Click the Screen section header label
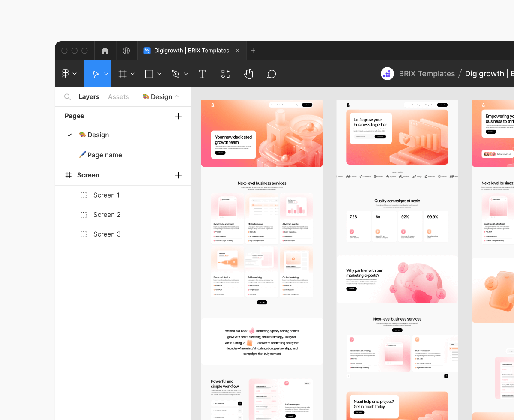The width and height of the screenshot is (514, 420). coord(88,175)
